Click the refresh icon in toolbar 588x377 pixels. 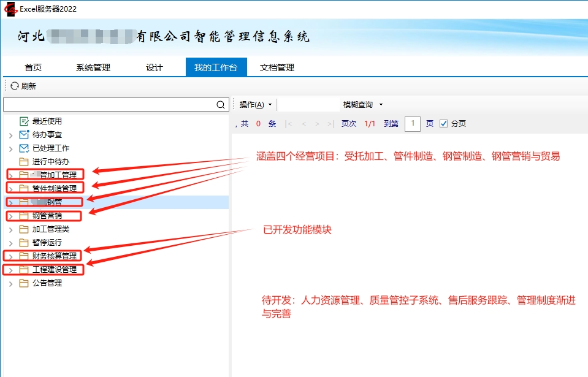15,86
